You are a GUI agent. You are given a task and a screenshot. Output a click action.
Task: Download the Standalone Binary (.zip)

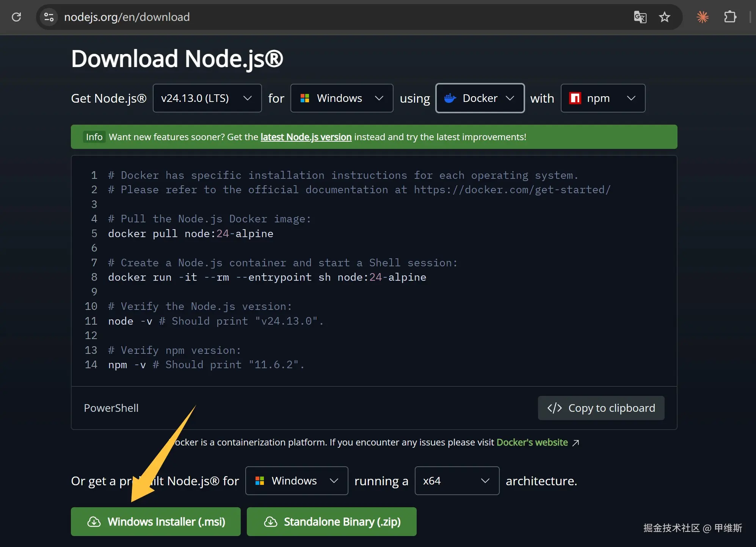332,522
